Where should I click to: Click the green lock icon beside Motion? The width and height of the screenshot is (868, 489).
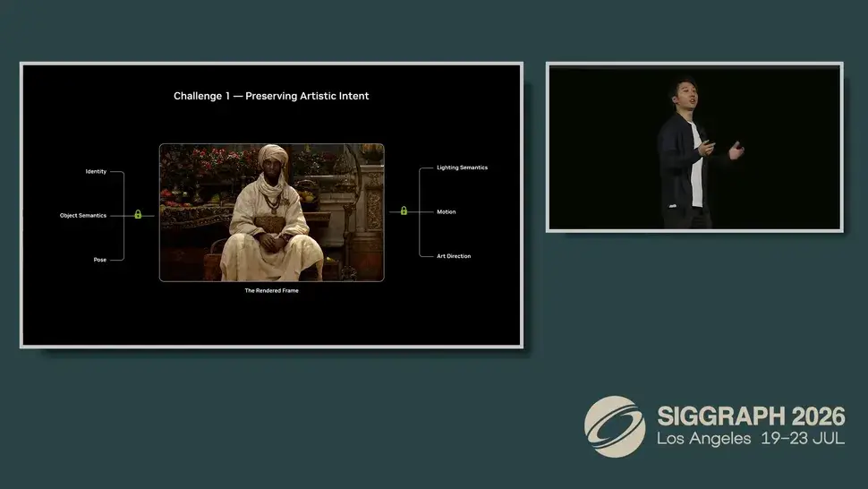pos(404,211)
